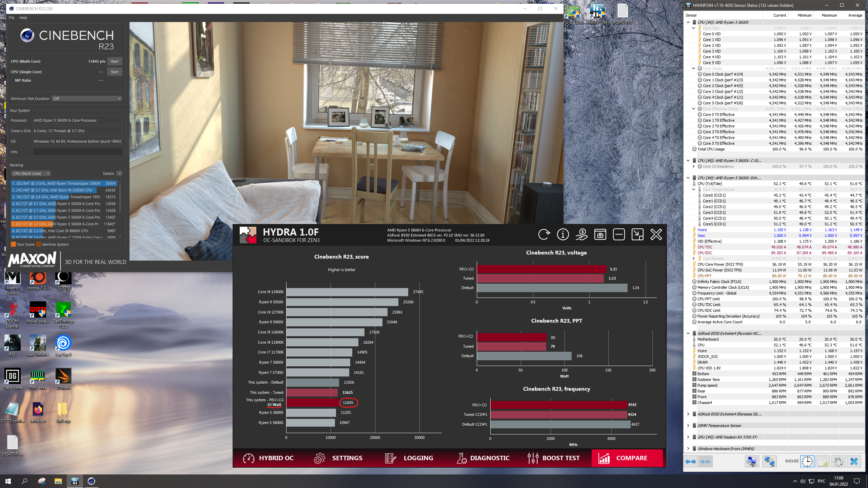Image resolution: width=868 pixels, height=488 pixels.
Task: Toggle the ranking Details arrow button
Action: click(x=119, y=174)
